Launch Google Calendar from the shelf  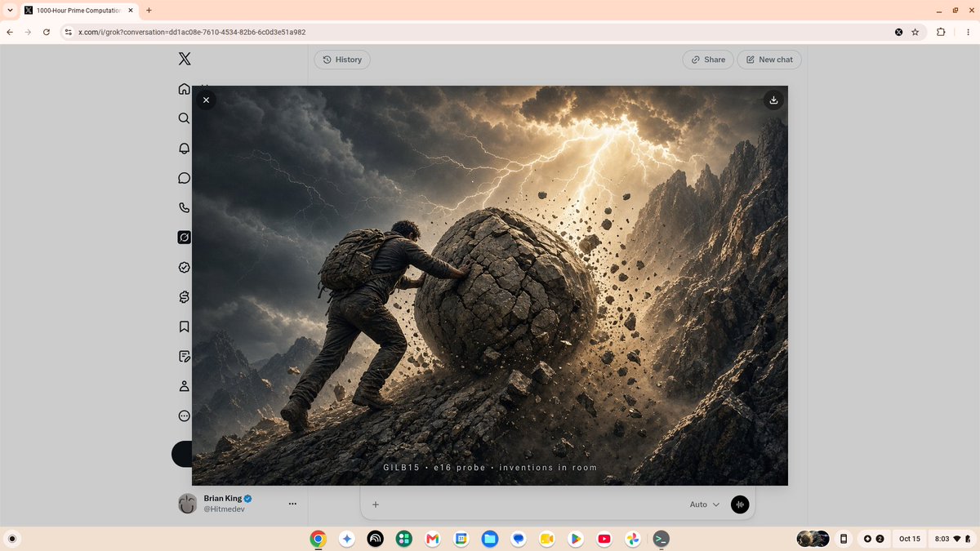point(461,539)
